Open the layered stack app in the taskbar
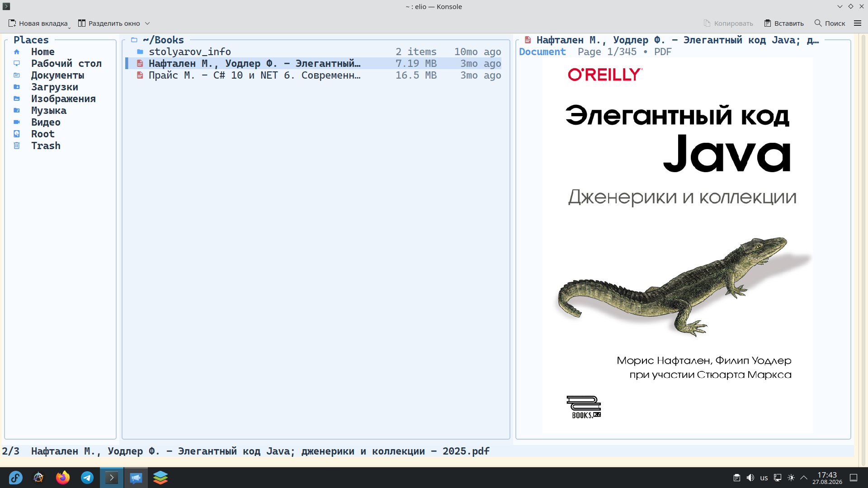Screen dimensions: 868x488 (x=160, y=478)
